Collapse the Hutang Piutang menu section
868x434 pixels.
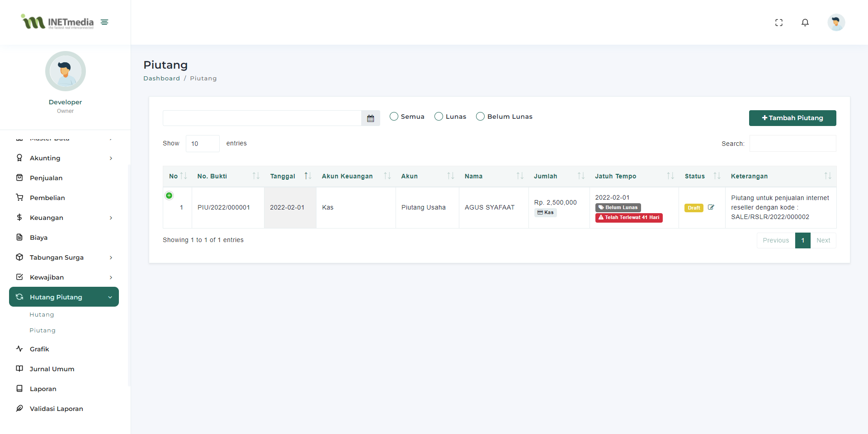64,297
